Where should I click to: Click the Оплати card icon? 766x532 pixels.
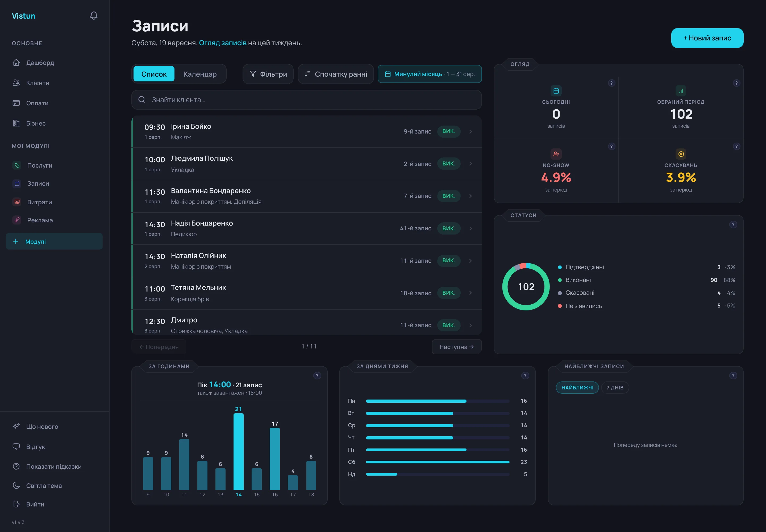(16, 103)
